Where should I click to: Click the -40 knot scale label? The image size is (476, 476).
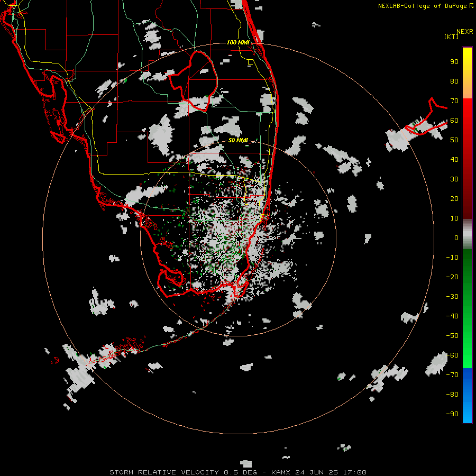[452, 316]
